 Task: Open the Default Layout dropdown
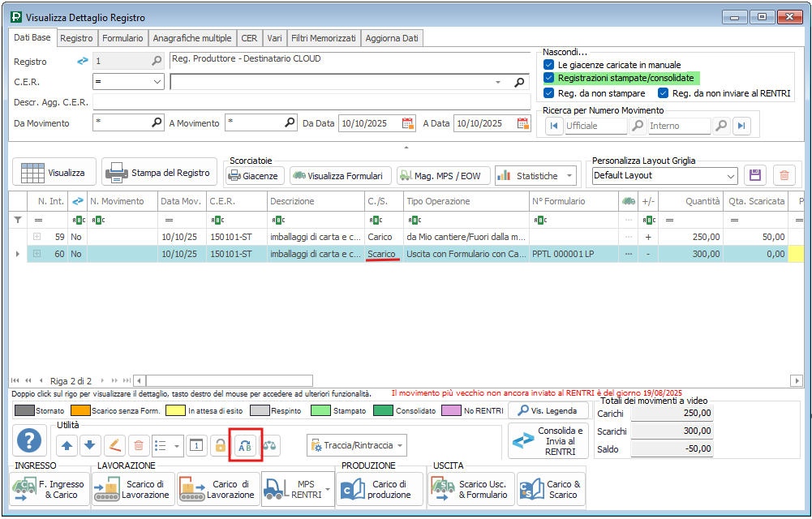point(731,175)
